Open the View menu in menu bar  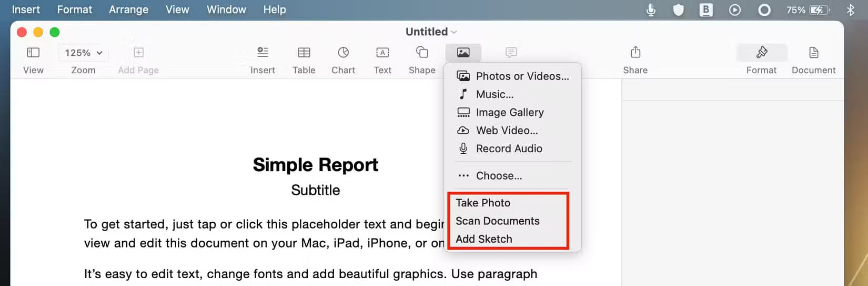tap(177, 9)
